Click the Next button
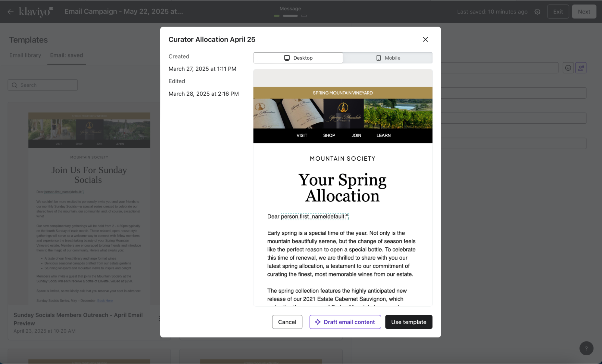602x364 pixels. [x=584, y=12]
